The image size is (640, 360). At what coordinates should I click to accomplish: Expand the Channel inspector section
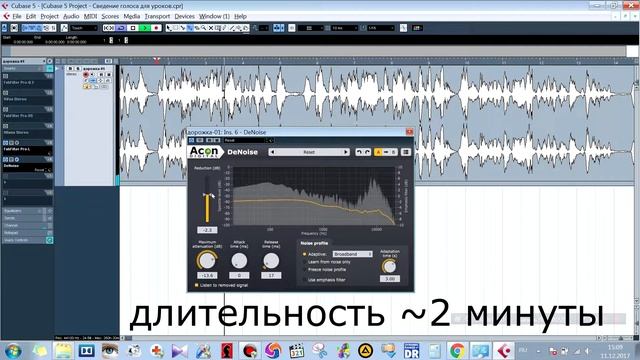pos(27,225)
